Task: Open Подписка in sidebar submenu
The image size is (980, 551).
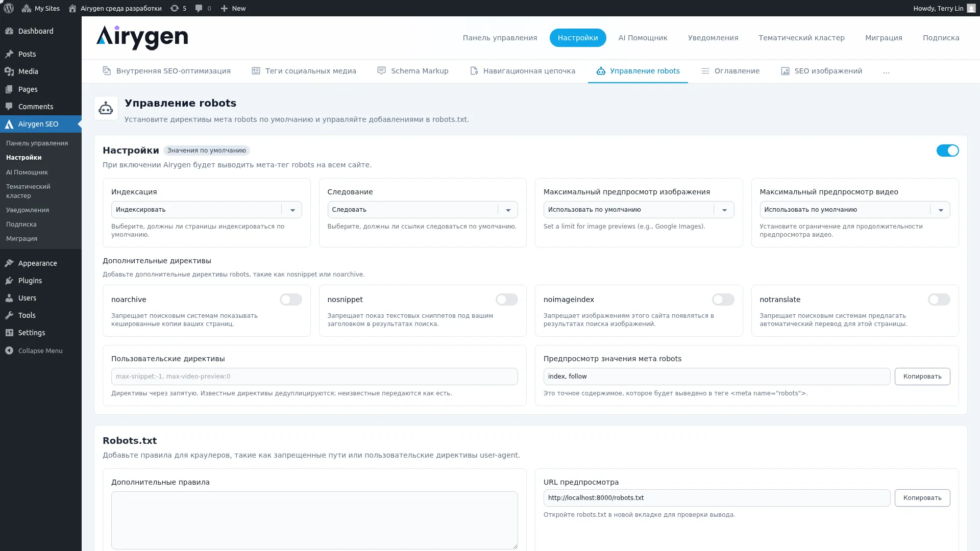Action: coord(21,224)
